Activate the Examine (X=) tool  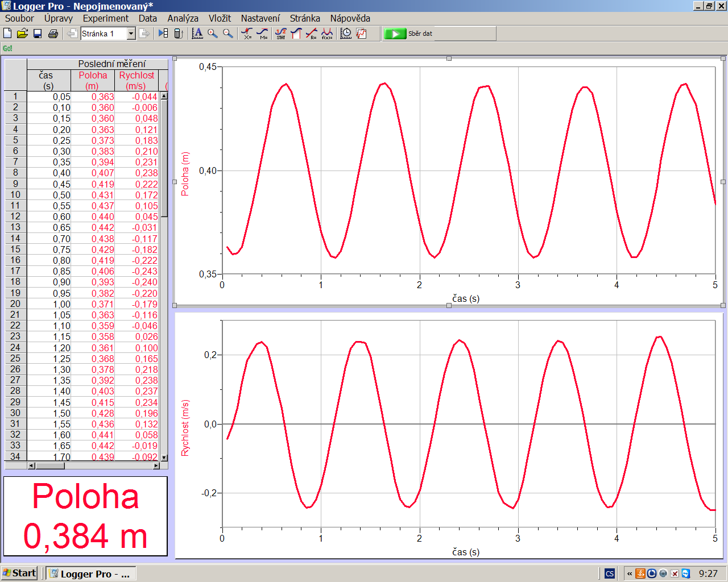click(x=247, y=34)
